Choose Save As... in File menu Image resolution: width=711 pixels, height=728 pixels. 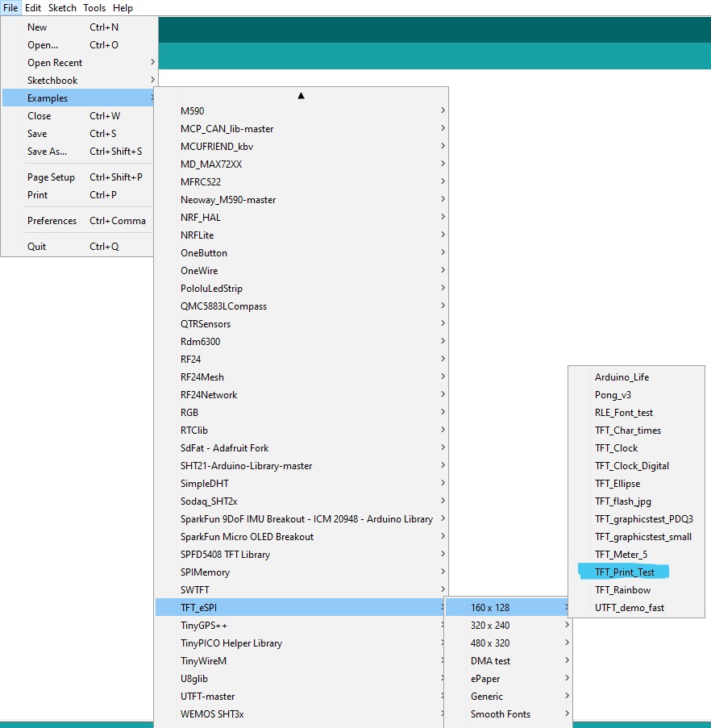47,152
